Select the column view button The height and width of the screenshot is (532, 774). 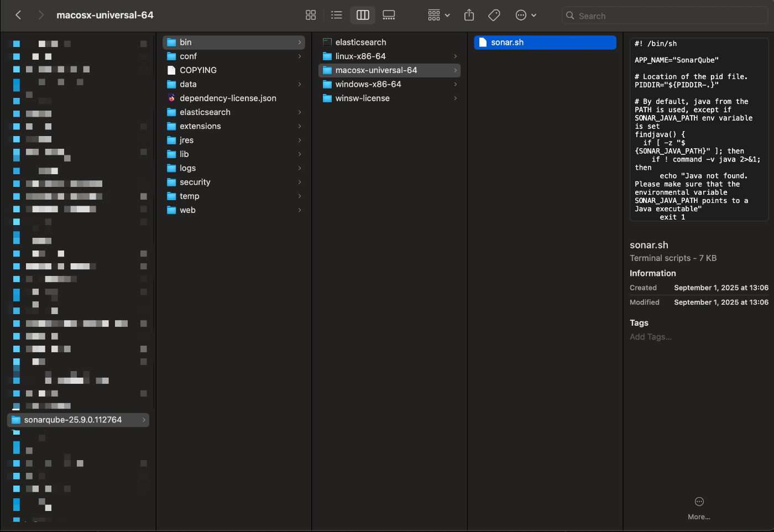pos(363,15)
